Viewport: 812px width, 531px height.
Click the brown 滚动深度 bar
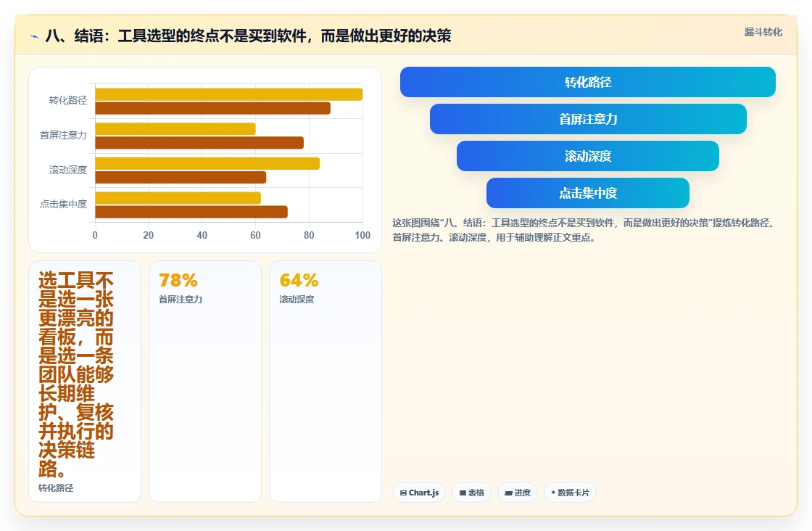(181, 177)
